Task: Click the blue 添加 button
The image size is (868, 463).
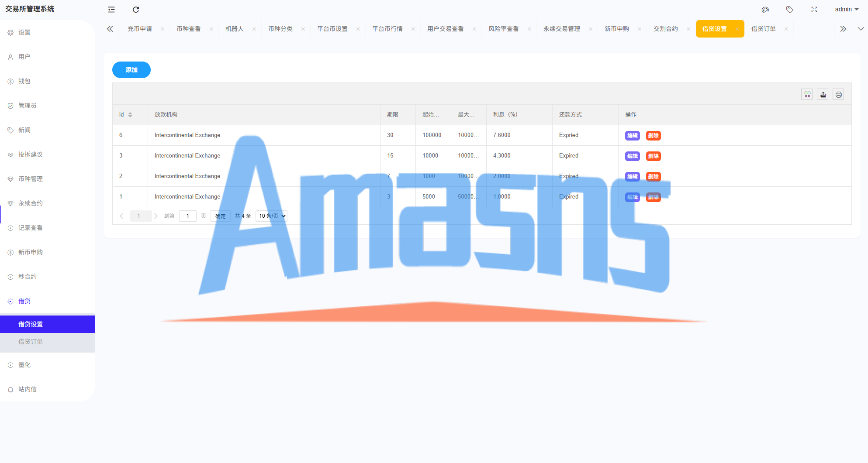Action: click(x=131, y=70)
